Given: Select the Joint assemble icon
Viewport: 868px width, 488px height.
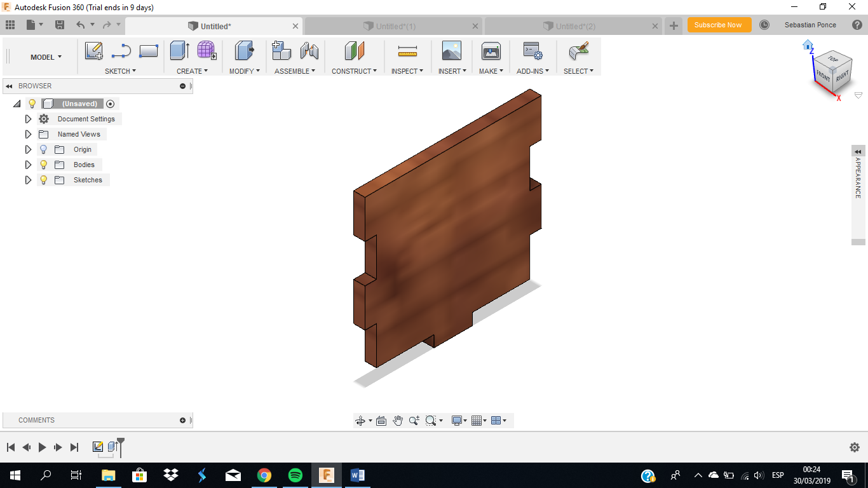Looking at the screenshot, I should [x=309, y=51].
